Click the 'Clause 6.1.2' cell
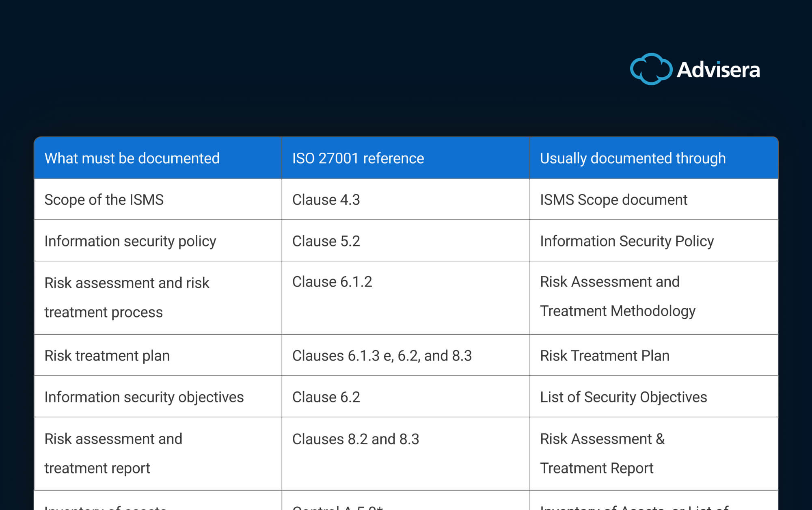The width and height of the screenshot is (812, 510). (406, 298)
